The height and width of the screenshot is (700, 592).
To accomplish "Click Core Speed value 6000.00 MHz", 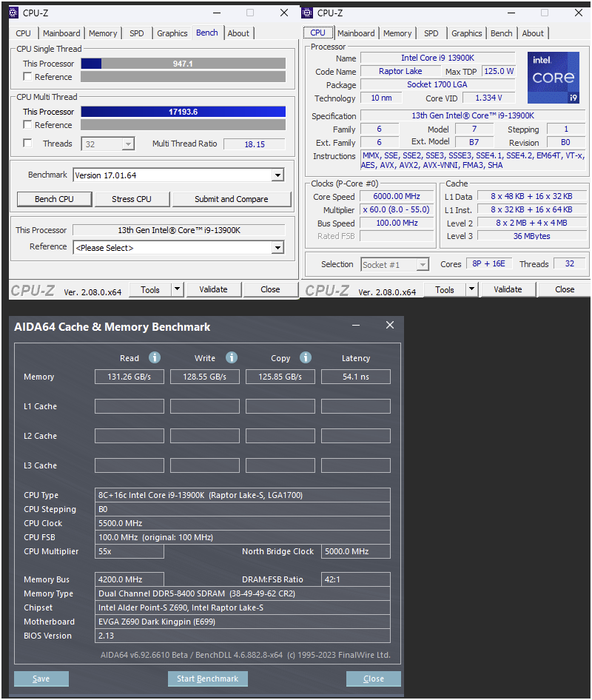I will [x=397, y=196].
